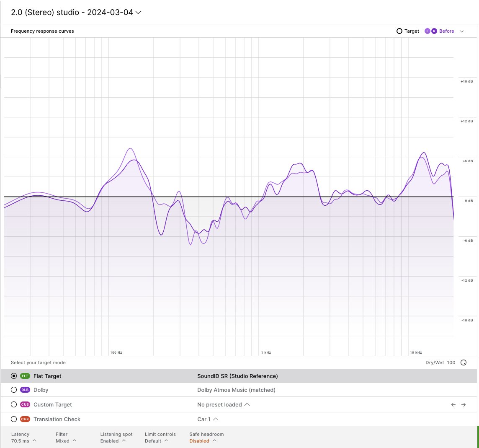Click Dolby Atmos Music (matched) text
Image resolution: width=479 pixels, height=448 pixels.
click(237, 390)
